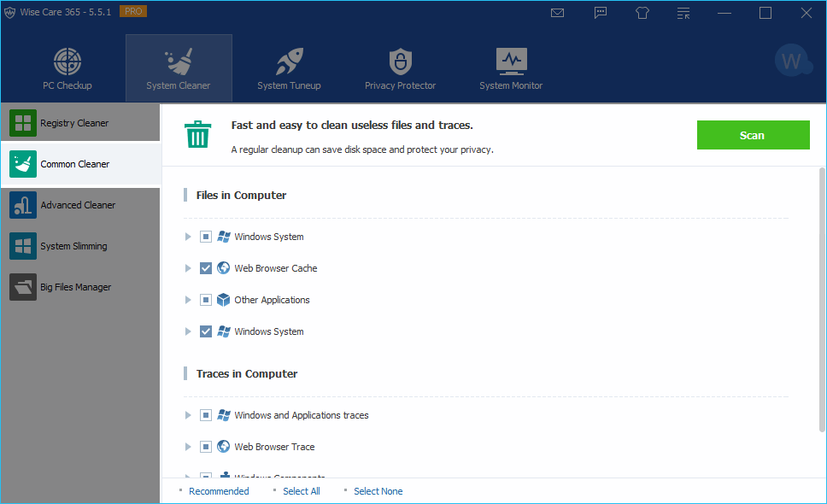Screen dimensions: 827x504
Task: Go to Privacy Protector shield icon
Action: 401,62
